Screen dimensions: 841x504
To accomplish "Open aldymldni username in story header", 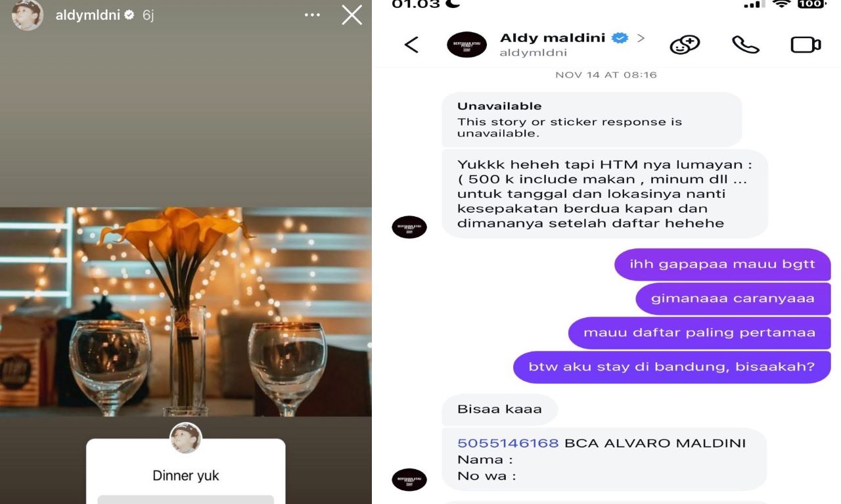I will 87,15.
